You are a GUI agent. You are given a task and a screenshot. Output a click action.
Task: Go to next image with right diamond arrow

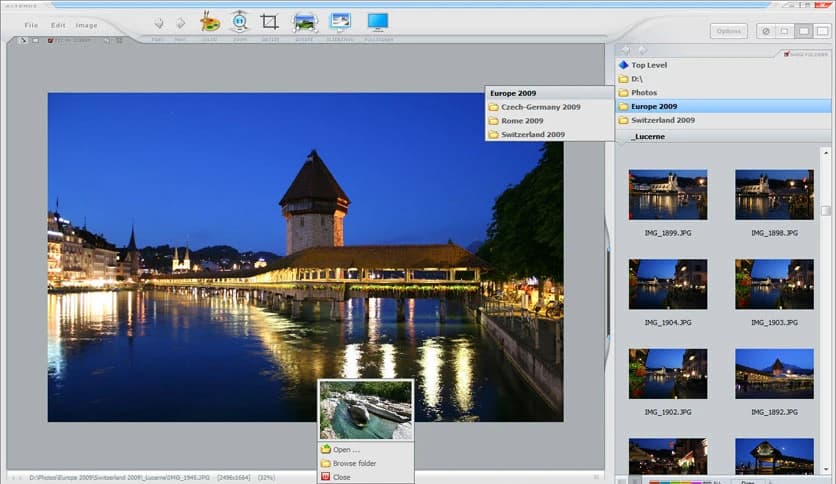(181, 23)
